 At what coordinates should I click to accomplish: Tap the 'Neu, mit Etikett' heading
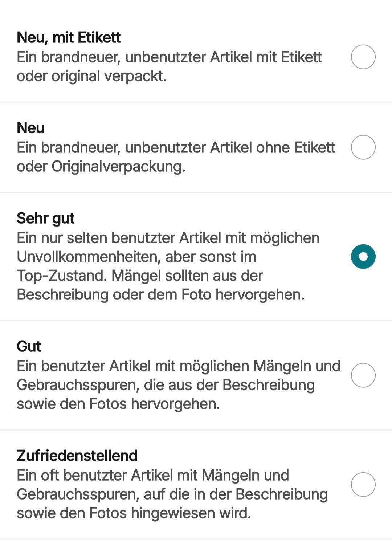click(69, 37)
